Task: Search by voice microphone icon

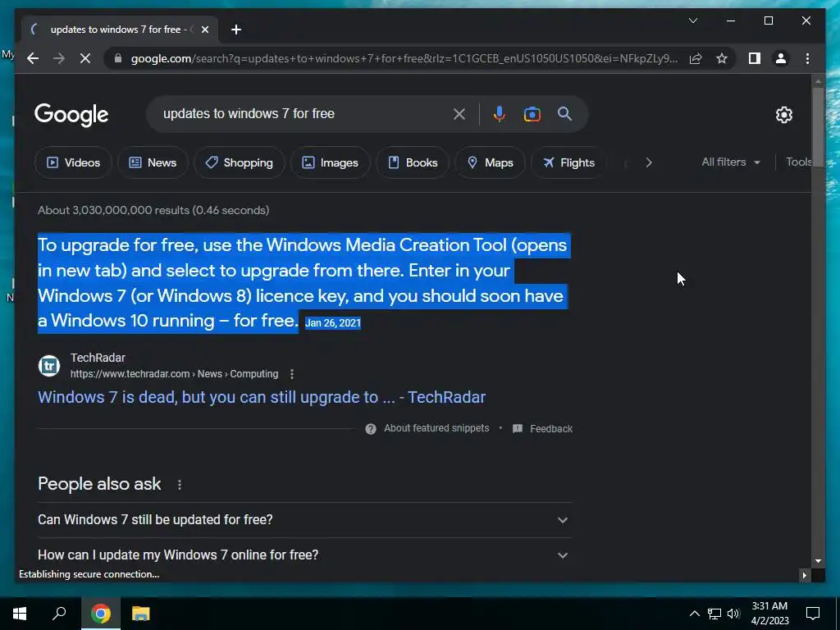Action: (499, 113)
